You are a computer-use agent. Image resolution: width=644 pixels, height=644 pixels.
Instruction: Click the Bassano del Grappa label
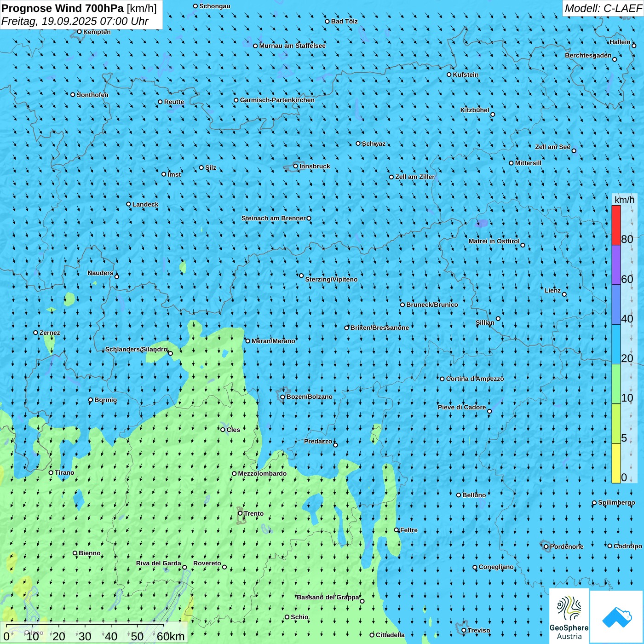tap(328, 597)
